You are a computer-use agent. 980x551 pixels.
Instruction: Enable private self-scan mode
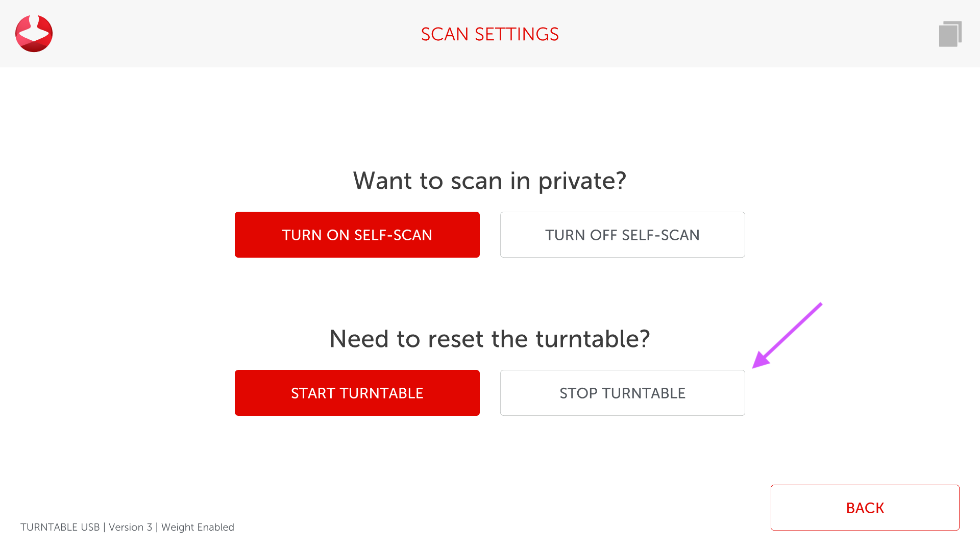tap(357, 235)
